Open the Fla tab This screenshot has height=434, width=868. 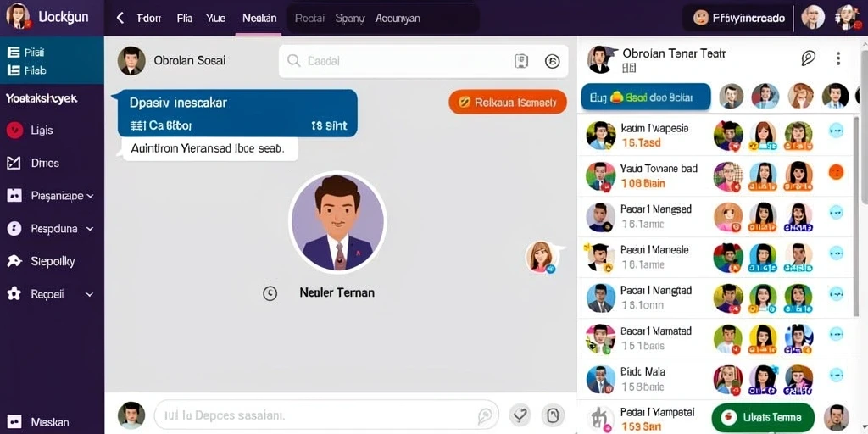pyautogui.click(x=184, y=18)
